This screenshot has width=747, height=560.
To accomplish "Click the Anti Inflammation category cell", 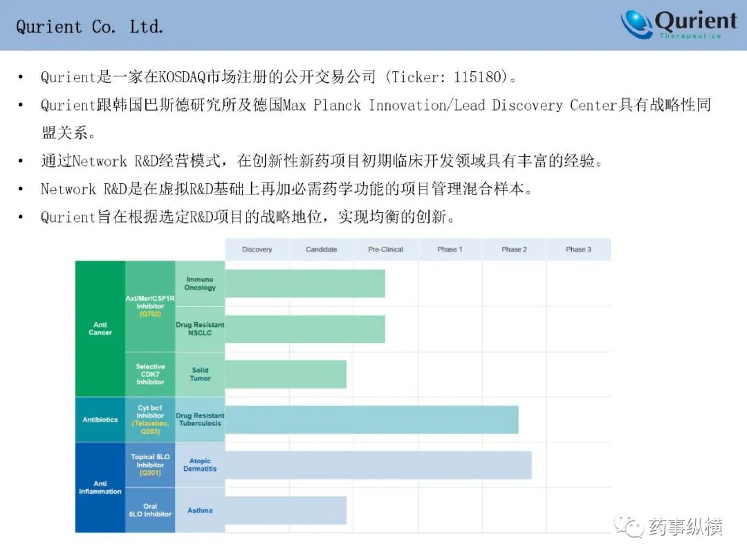I will pyautogui.click(x=100, y=487).
